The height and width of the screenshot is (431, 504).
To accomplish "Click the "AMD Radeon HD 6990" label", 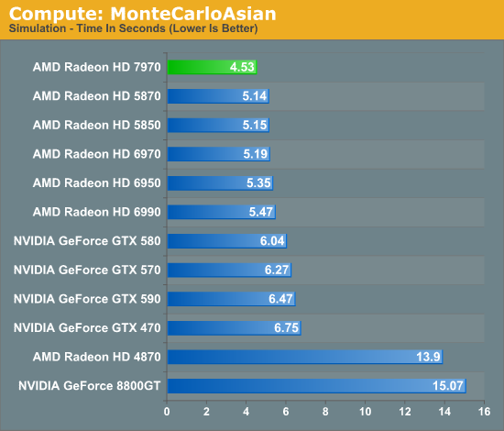I will (97, 212).
